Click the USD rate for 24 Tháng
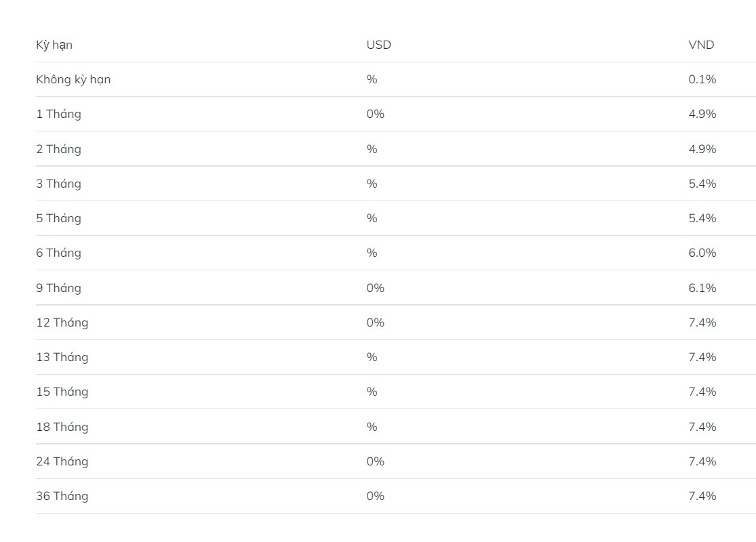756x542 pixels. click(x=376, y=461)
